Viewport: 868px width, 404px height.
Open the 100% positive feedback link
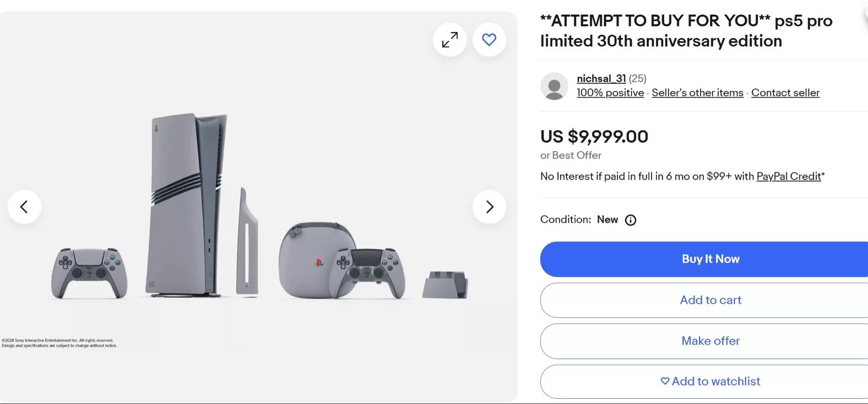[610, 92]
